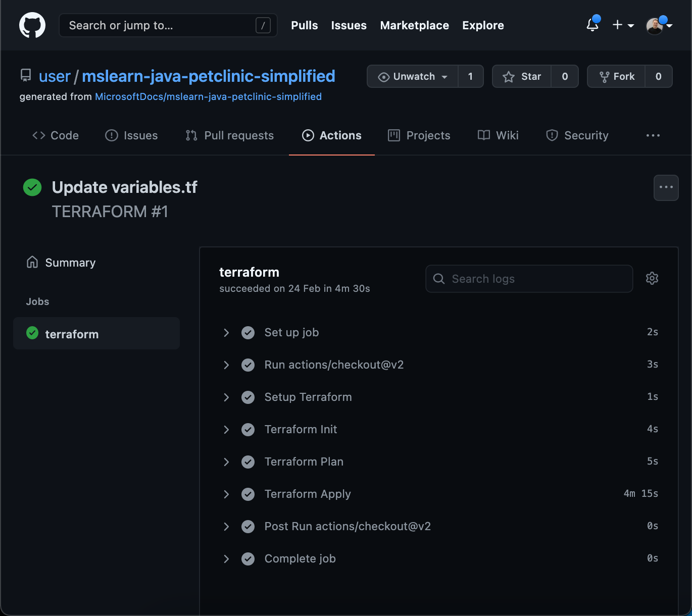Click the green success check beside terraform job
The width and height of the screenshot is (692, 616).
(x=32, y=333)
